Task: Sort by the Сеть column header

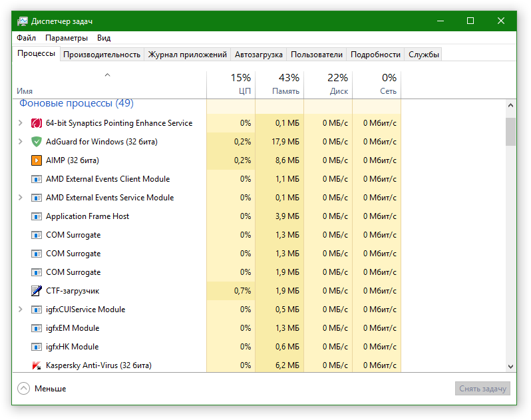Action: click(377, 85)
